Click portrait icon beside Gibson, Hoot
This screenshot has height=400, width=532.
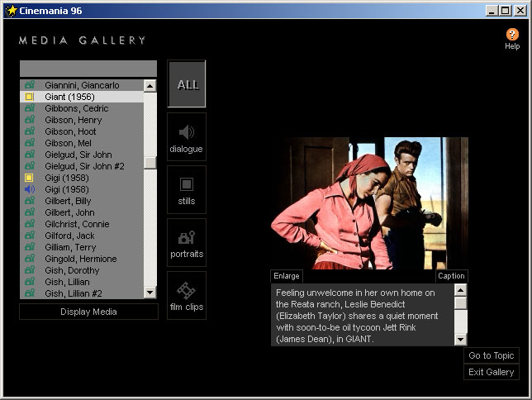click(30, 131)
